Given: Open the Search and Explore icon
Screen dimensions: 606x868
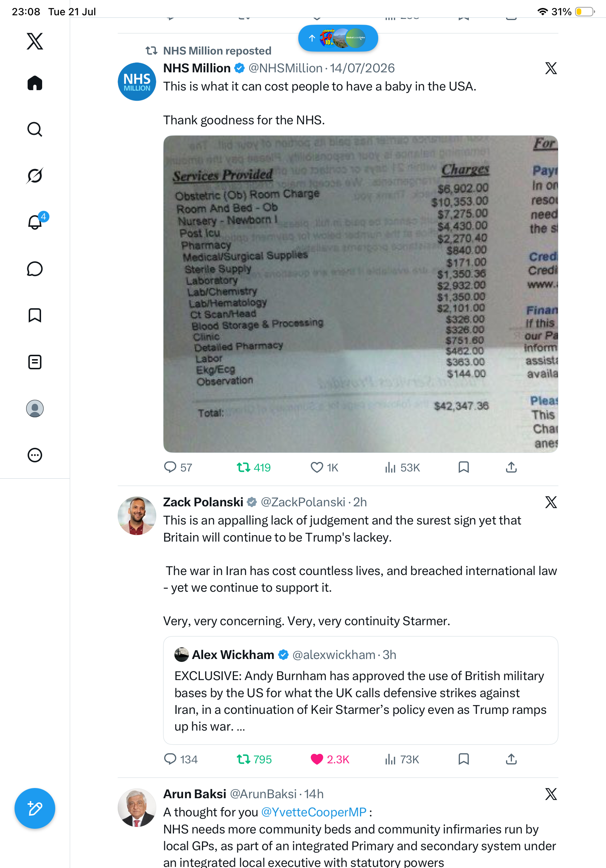Looking at the screenshot, I should pyautogui.click(x=35, y=129).
